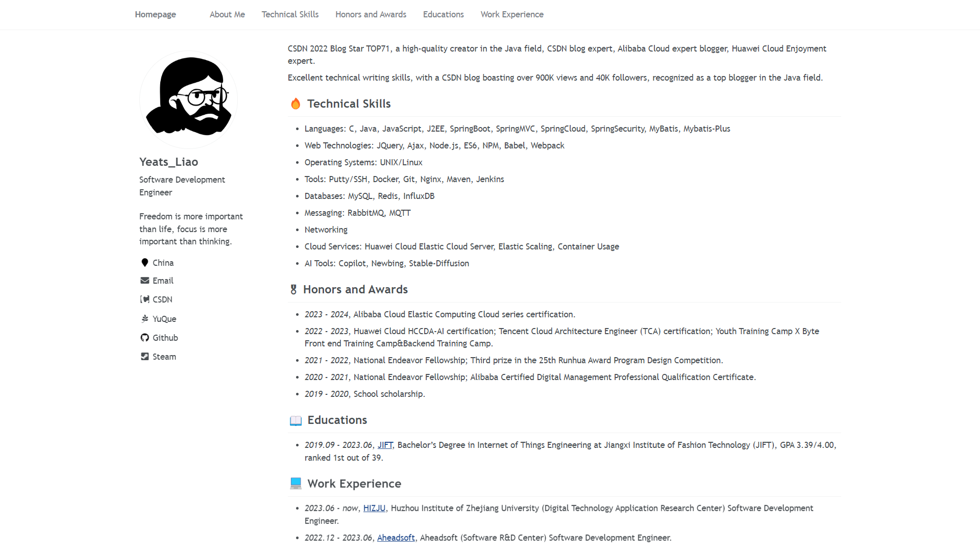Viewport: 980px width, 553px height.
Task: Click the medal icon beside Honors and Awards
Action: [x=293, y=290]
